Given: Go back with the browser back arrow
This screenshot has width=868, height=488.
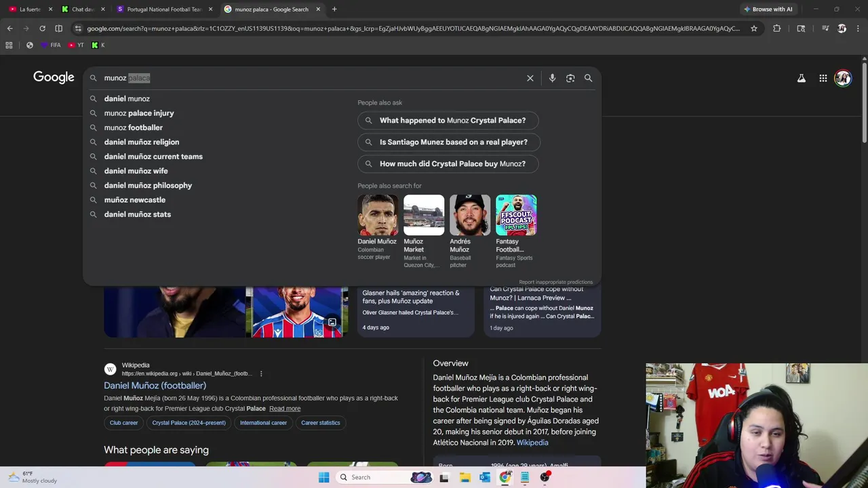Looking at the screenshot, I should tap(9, 28).
